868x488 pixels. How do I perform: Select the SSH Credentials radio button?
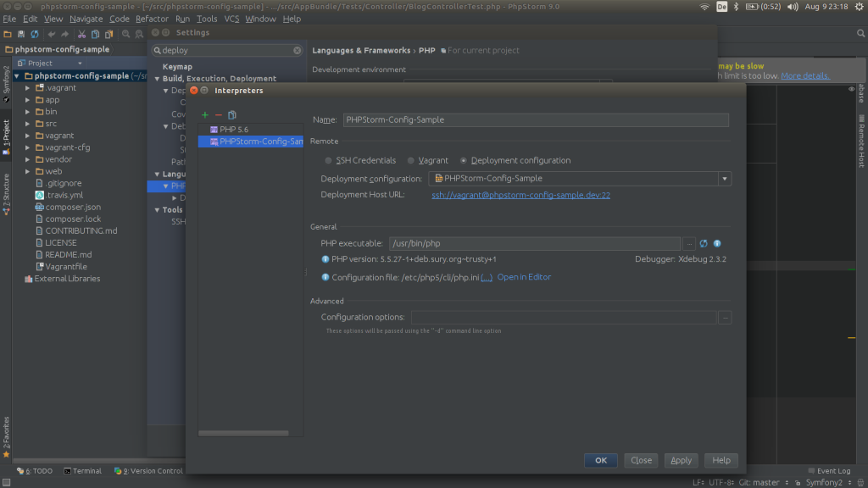coord(328,160)
